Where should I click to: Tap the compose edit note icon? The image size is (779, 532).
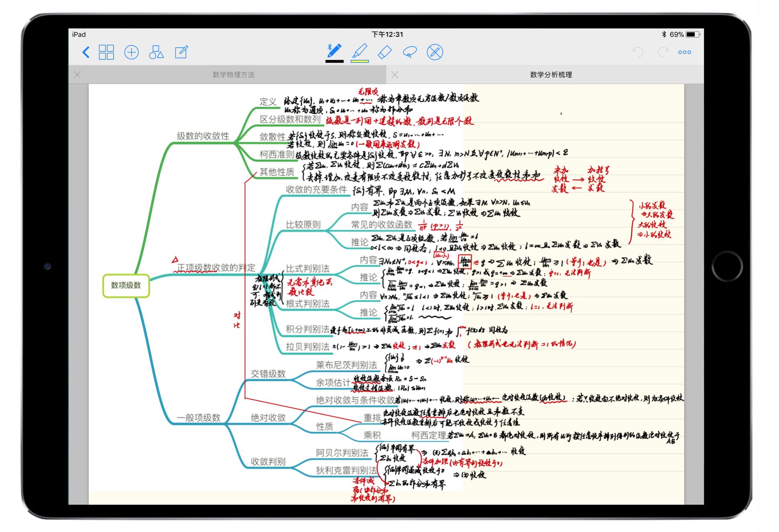pyautogui.click(x=181, y=52)
